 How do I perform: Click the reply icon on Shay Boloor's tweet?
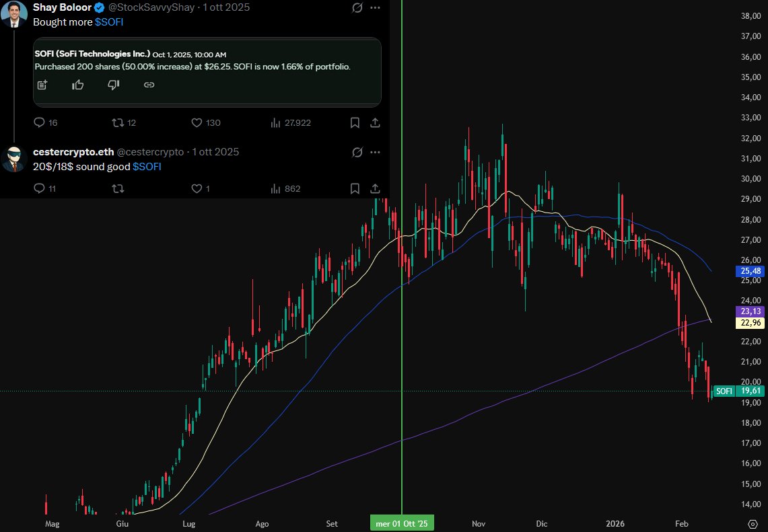(39, 122)
